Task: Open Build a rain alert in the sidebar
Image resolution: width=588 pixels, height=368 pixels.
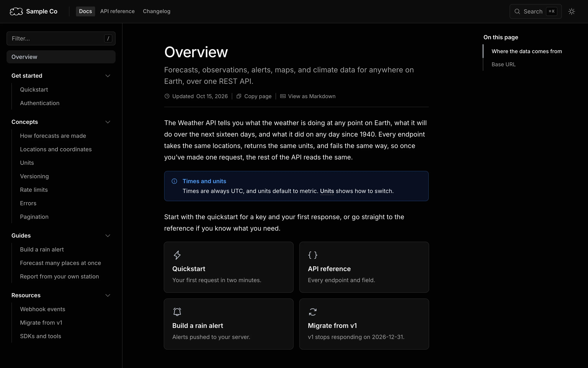Action: coord(42,249)
